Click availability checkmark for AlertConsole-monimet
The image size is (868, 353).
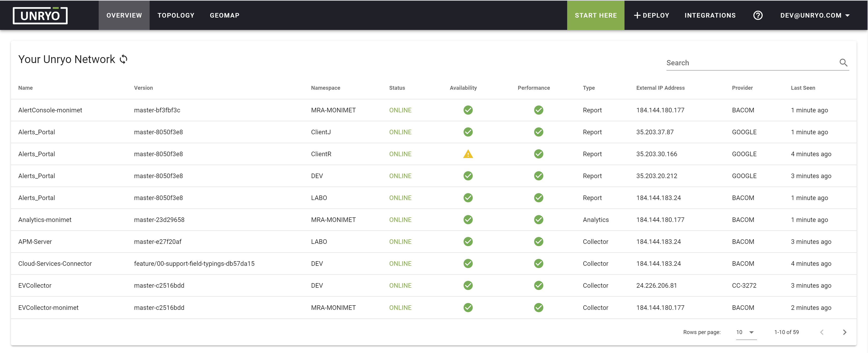468,110
